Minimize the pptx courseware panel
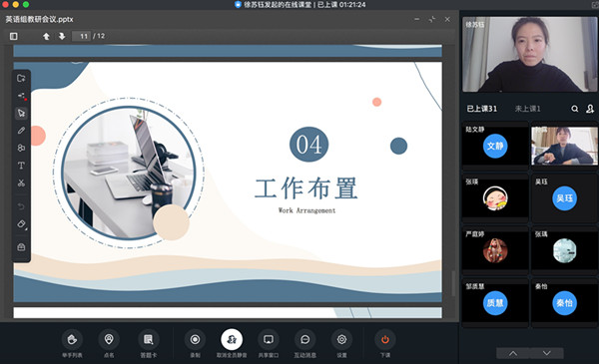599x364 pixels. pyautogui.click(x=416, y=19)
